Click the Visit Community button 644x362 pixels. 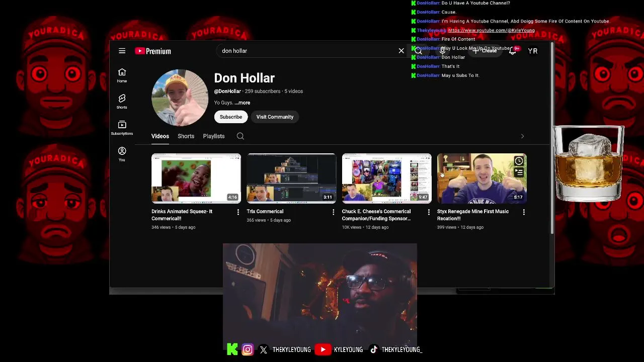pos(275,117)
